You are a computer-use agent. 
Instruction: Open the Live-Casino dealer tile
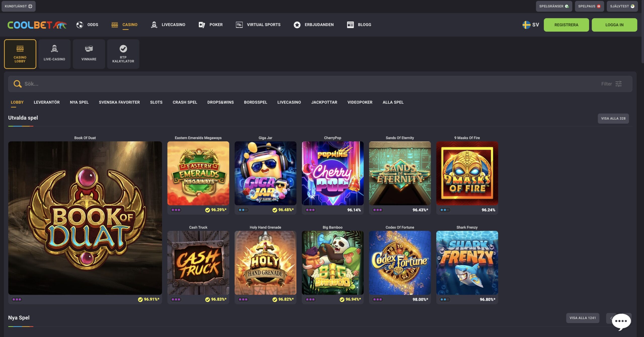coord(54,54)
